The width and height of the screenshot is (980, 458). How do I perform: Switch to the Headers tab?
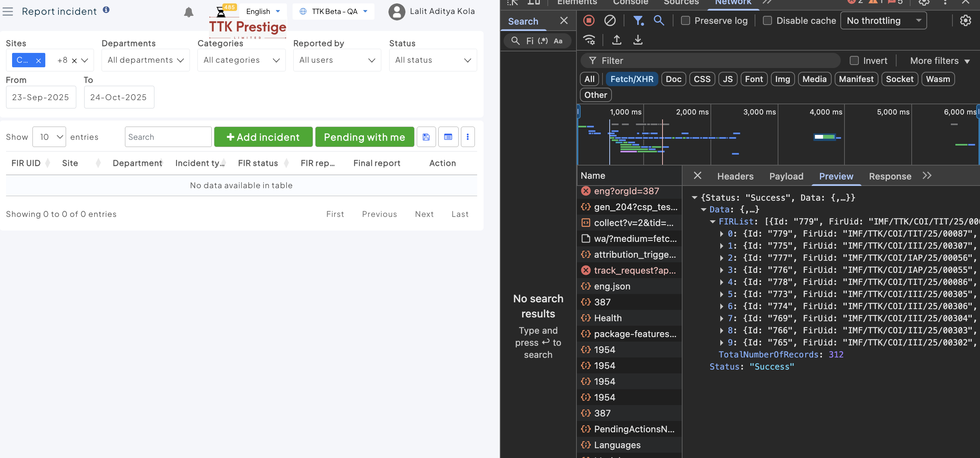pos(735,176)
